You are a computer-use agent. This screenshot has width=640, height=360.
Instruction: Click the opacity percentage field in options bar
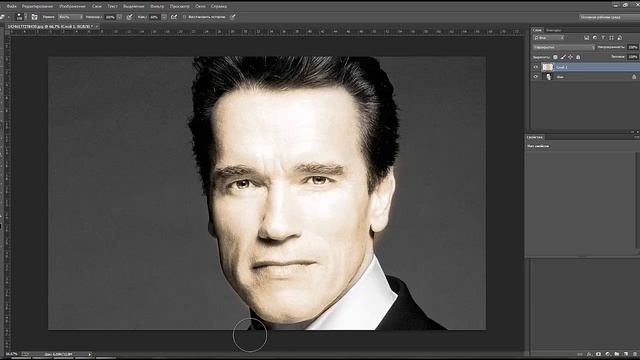point(110,17)
